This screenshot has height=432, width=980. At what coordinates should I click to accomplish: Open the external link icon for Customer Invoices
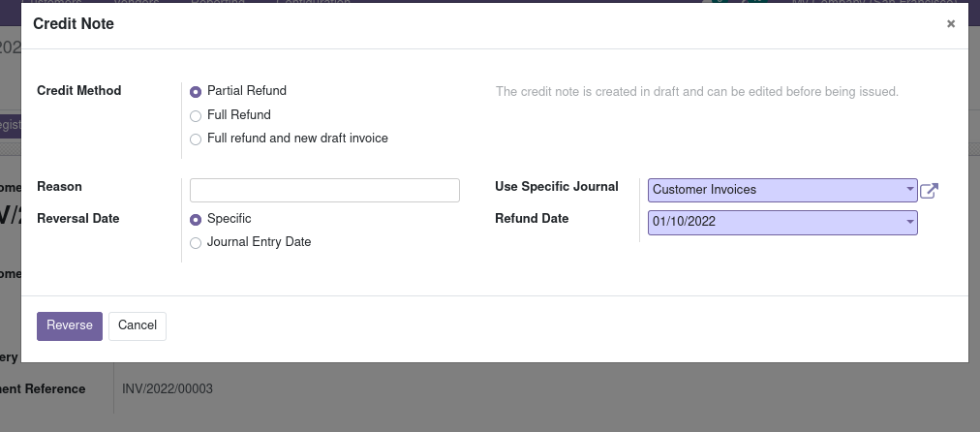(929, 191)
